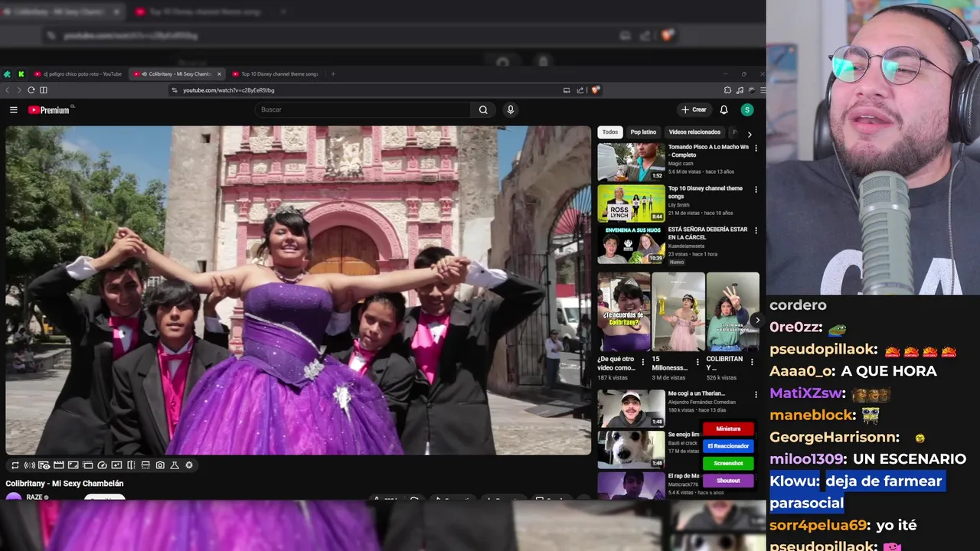Click the search magnifier button
The image size is (980, 551).
tap(483, 109)
